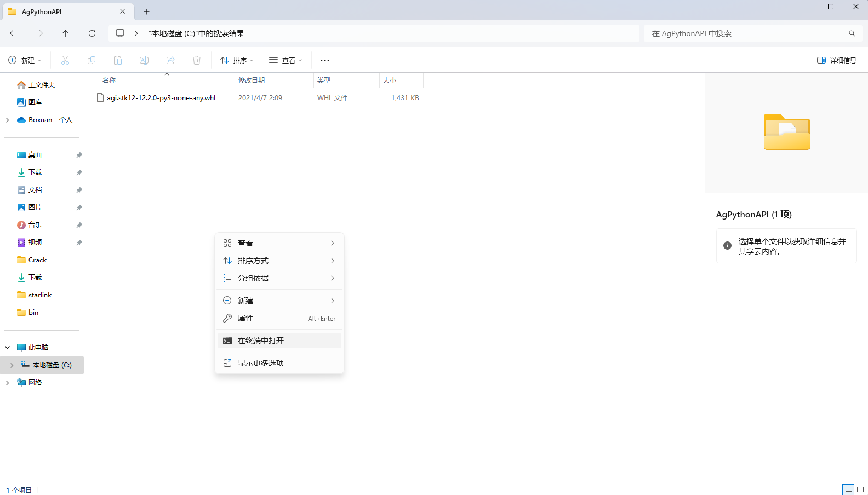Switch to details list view icon
Screen dimensions: 868x495
[848, 490]
